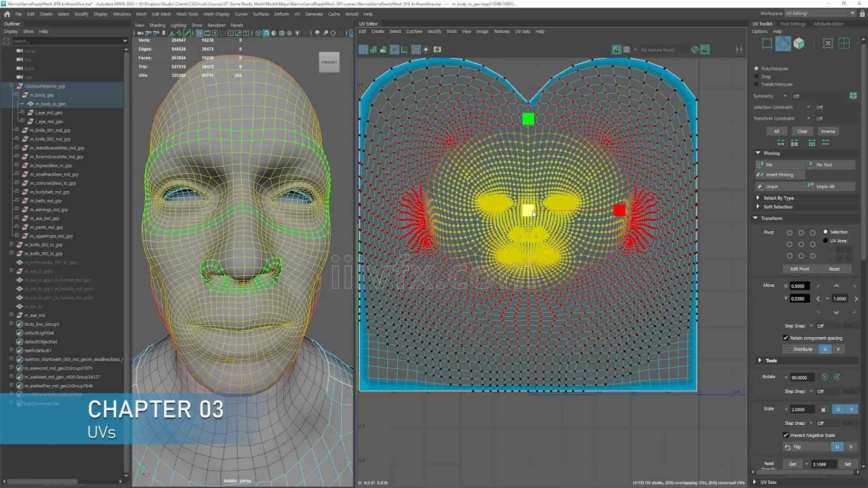Switch to the Attribute Editor tab
The width and height of the screenshot is (868, 488).
829,24
